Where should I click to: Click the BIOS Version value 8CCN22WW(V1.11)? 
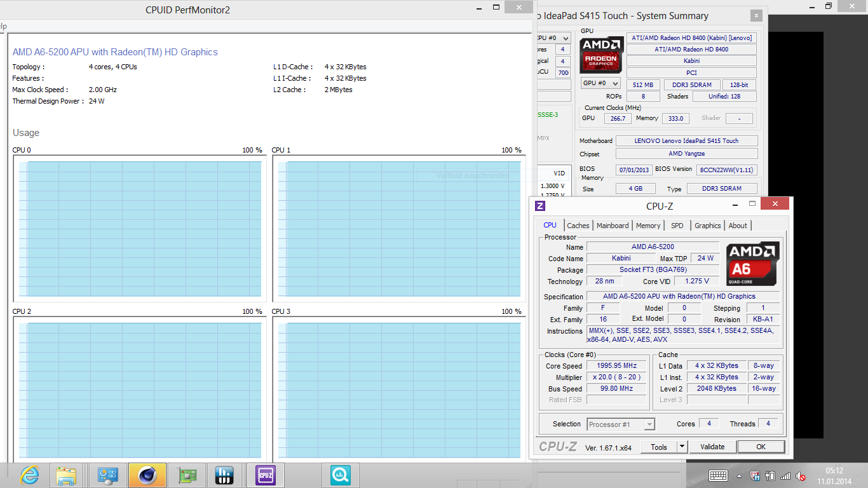coord(726,170)
